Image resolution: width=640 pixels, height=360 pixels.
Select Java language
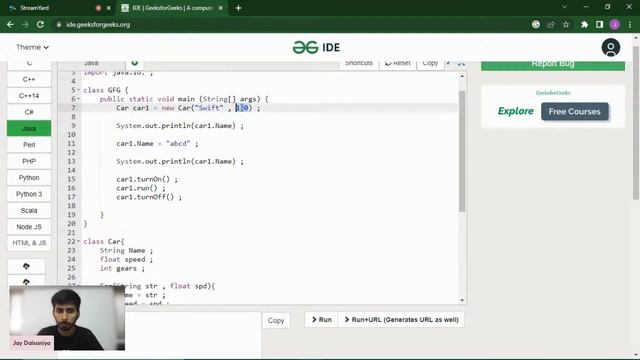[29, 128]
